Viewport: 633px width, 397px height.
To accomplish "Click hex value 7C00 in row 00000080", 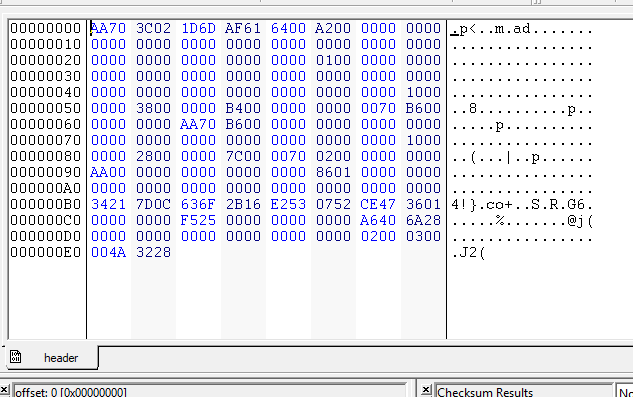I will pos(243,156).
